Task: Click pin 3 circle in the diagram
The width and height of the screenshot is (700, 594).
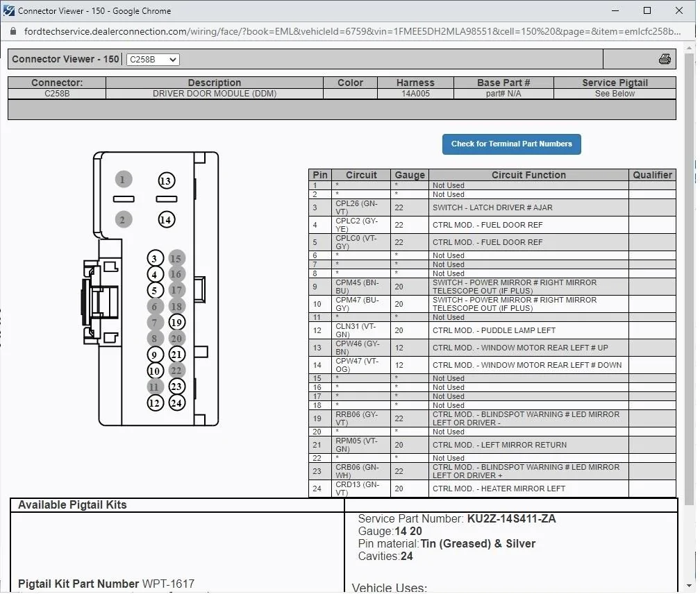Action: pyautogui.click(x=155, y=258)
